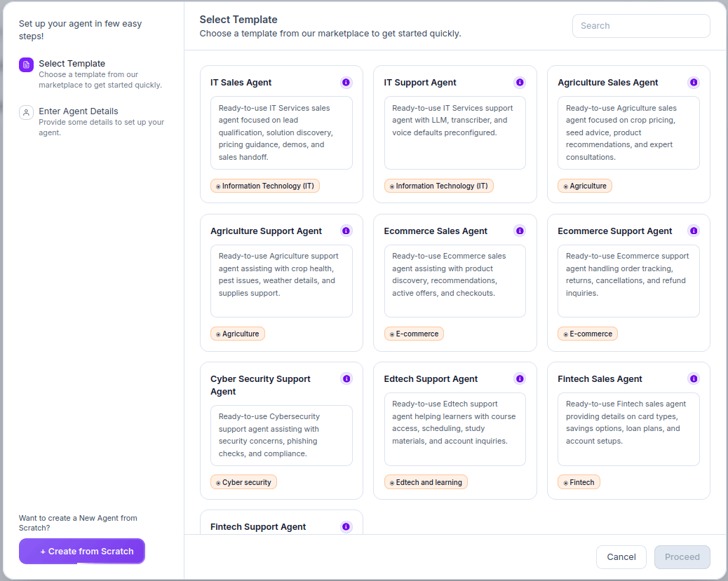Show info for Ecommerce Sales Agent
This screenshot has width=728, height=581.
coord(520,231)
